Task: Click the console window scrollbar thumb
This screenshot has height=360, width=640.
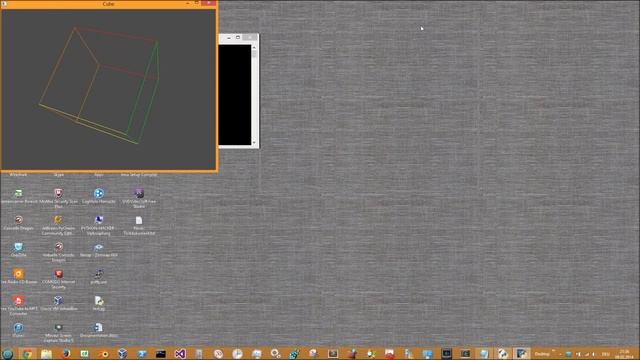Action: 254,54
